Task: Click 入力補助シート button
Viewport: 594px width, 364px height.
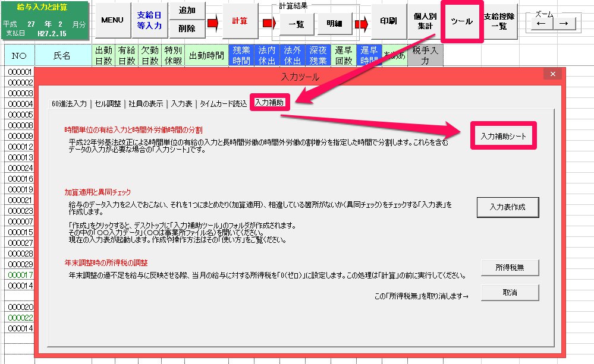Action: (x=504, y=136)
